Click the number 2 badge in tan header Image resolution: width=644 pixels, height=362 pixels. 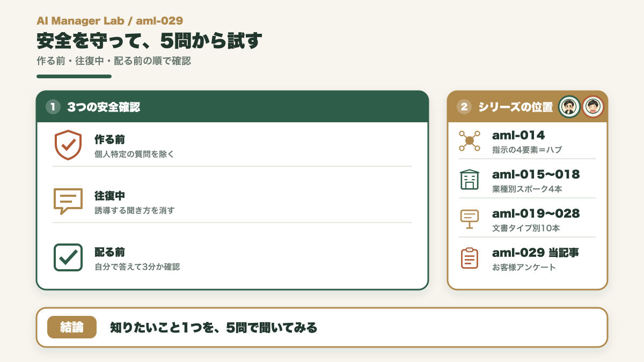point(464,107)
